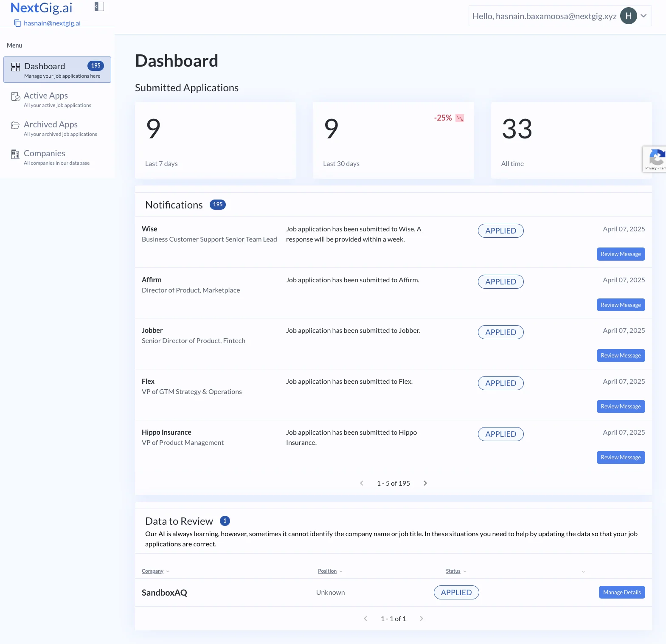
Task: Open the Last 30 days stats card
Action: tap(393, 140)
